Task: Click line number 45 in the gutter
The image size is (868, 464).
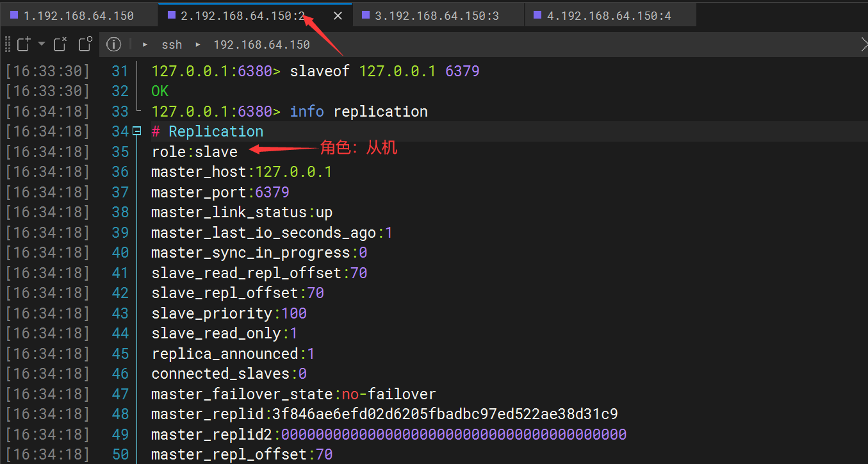Action: pos(120,354)
